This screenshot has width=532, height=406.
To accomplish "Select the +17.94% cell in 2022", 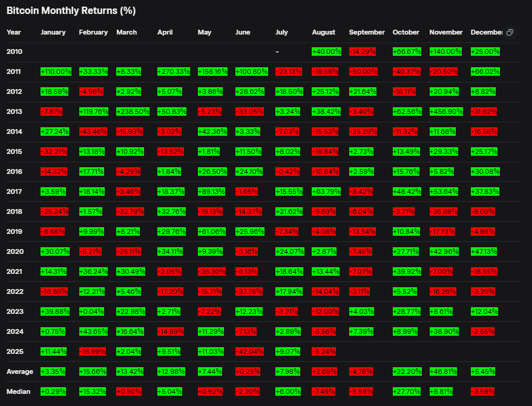I will pyautogui.click(x=289, y=291).
